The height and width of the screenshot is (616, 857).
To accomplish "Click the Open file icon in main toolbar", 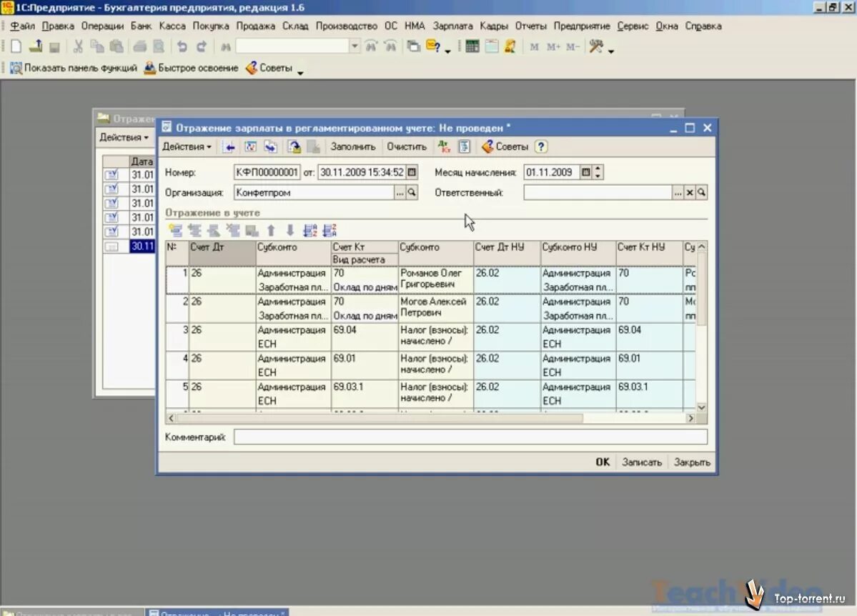I will point(36,47).
